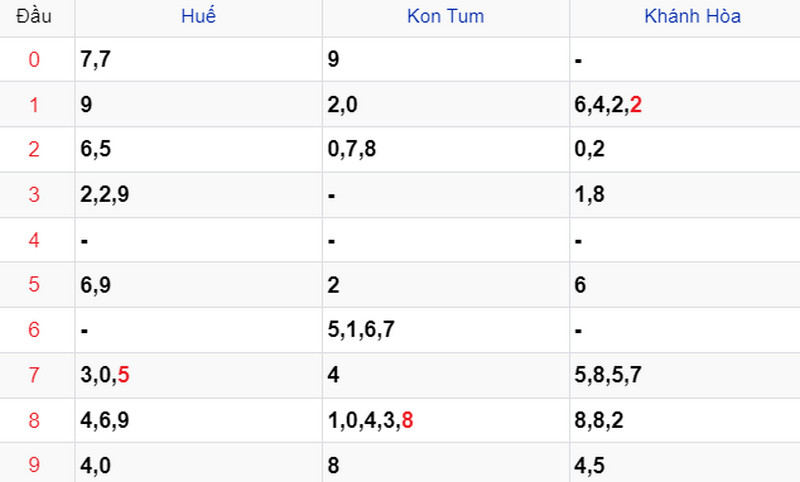
Task: Click the Khánh Hòa cell showing 6,4,2,2
Action: 685,105
